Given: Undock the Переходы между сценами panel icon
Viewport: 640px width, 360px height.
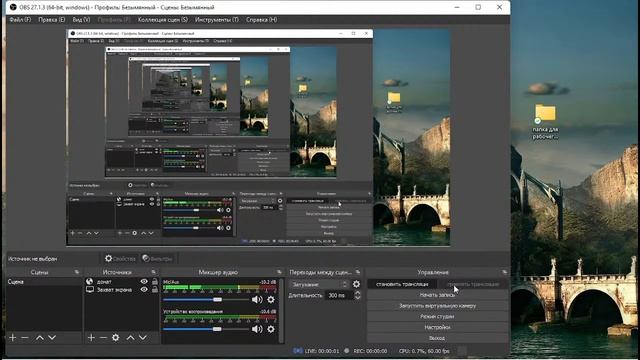Looking at the screenshot, I should tap(358, 272).
